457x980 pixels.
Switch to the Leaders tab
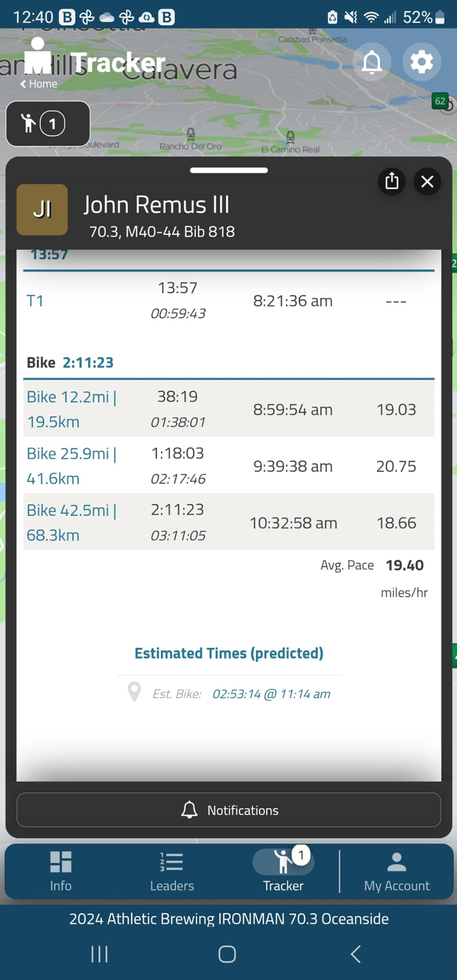click(172, 870)
